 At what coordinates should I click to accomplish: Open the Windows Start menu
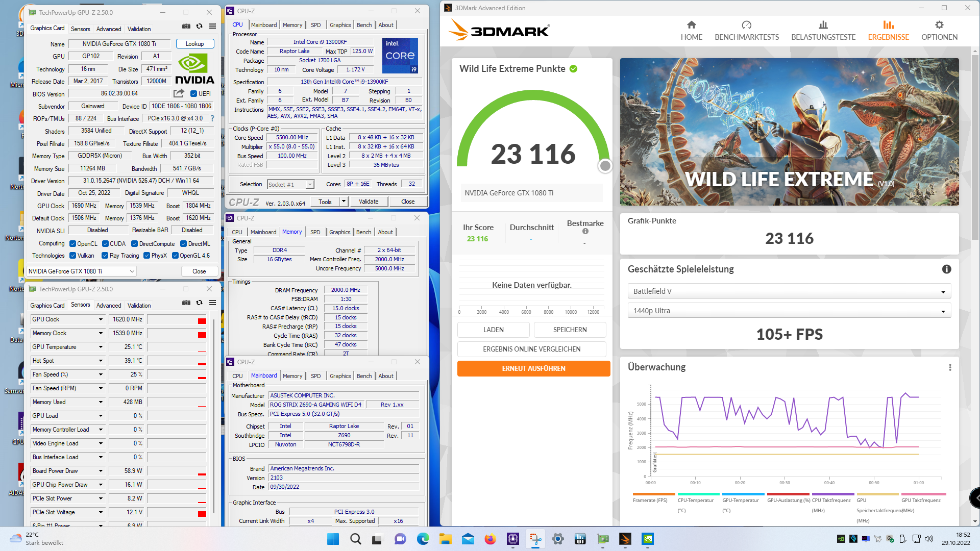(x=333, y=539)
